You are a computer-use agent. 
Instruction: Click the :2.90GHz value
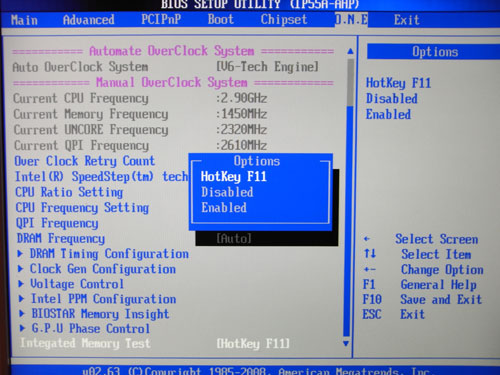241,98
